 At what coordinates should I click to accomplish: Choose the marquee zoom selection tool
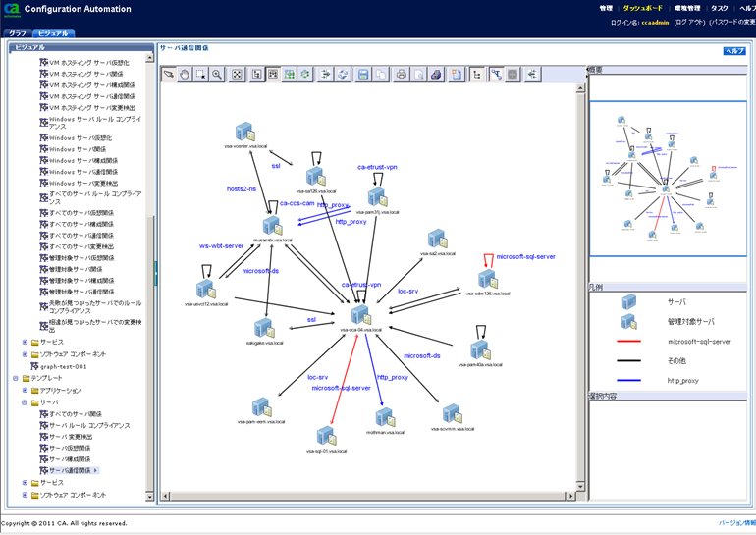point(201,75)
